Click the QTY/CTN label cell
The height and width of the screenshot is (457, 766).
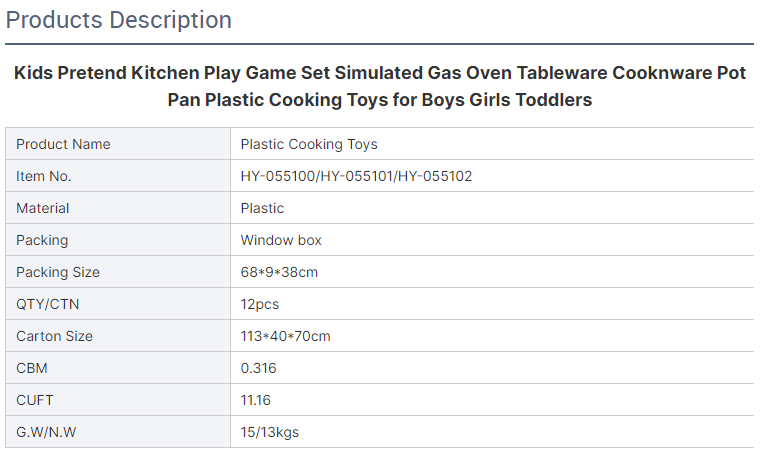(x=118, y=304)
